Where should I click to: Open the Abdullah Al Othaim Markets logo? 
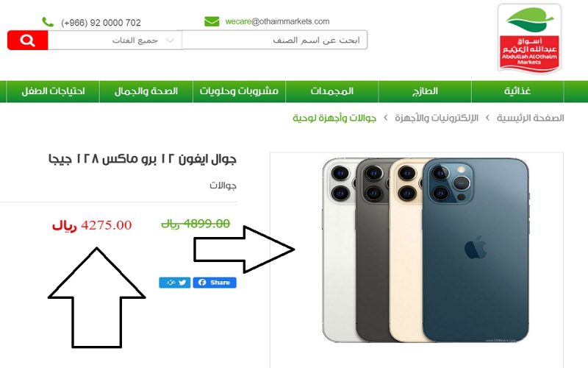[529, 38]
